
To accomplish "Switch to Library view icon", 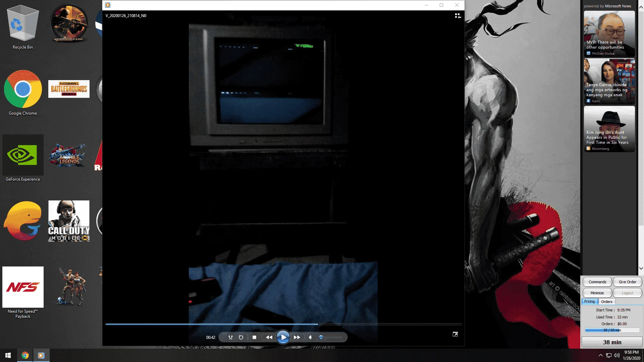I will (x=458, y=16).
